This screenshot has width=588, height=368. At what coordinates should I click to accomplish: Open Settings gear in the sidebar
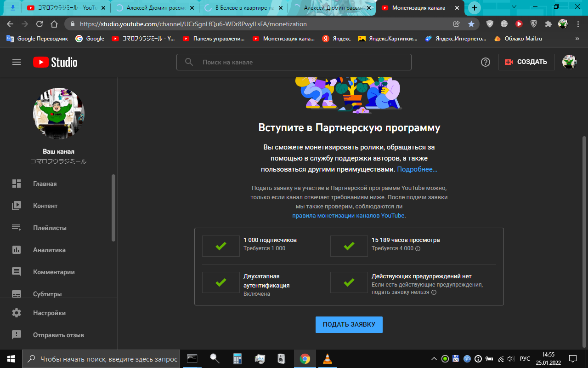tap(17, 313)
